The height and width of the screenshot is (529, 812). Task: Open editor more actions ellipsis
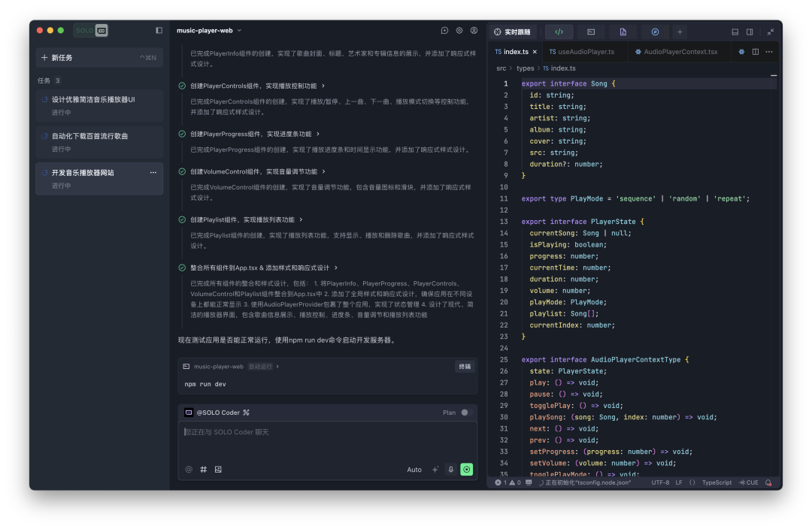(x=769, y=52)
